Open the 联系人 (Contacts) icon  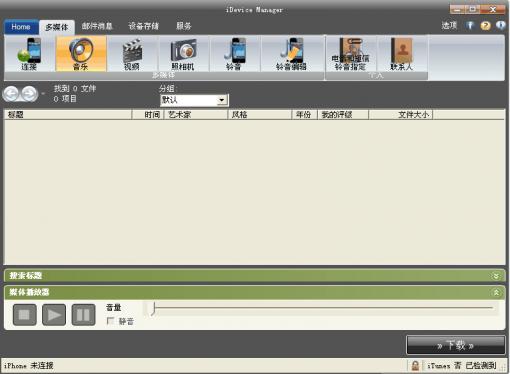point(402,53)
